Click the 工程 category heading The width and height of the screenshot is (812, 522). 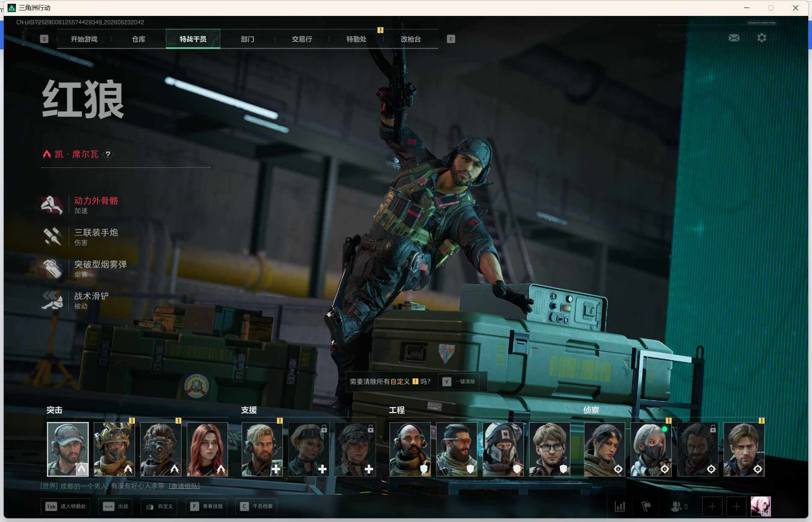click(x=397, y=410)
